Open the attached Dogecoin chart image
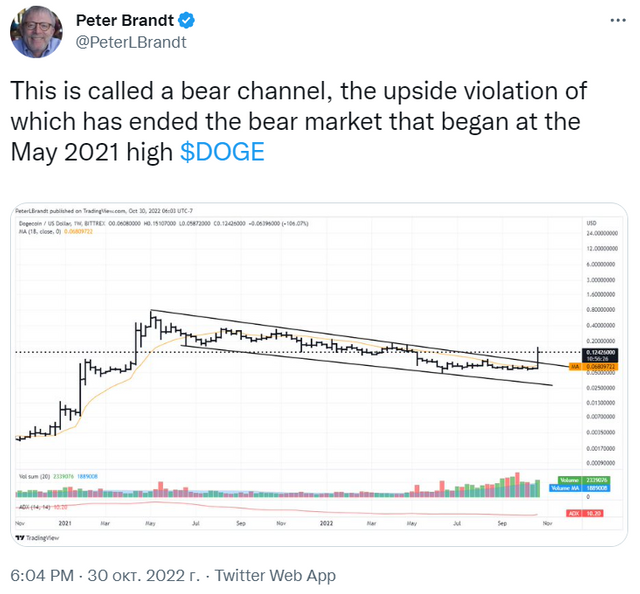The image size is (640, 594). (319, 374)
